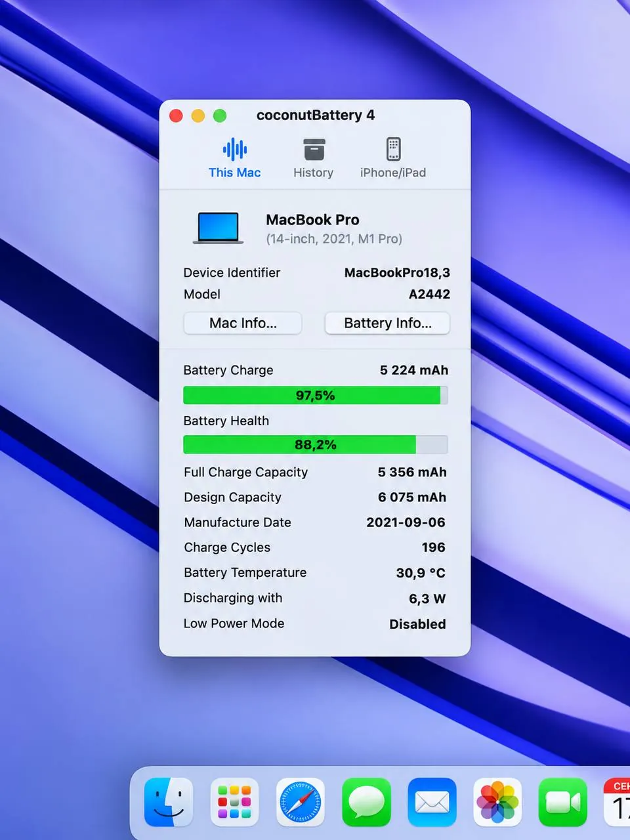Open Messages from the dock
Viewport: 630px width, 840px height.
(366, 802)
